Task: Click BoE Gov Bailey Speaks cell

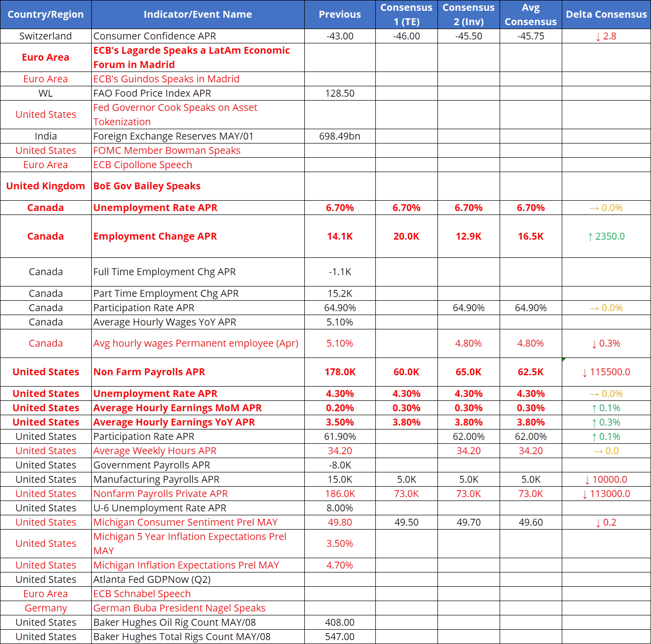Action: 198,186
